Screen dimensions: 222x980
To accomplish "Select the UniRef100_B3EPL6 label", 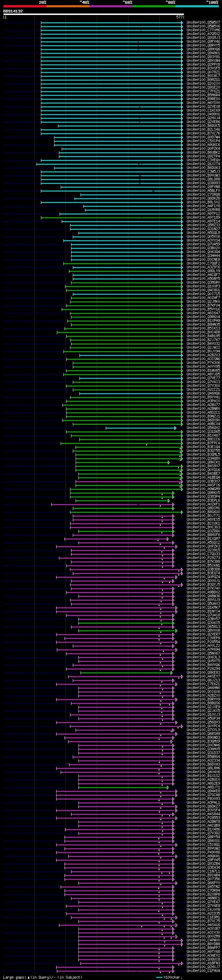I will click(203, 501).
